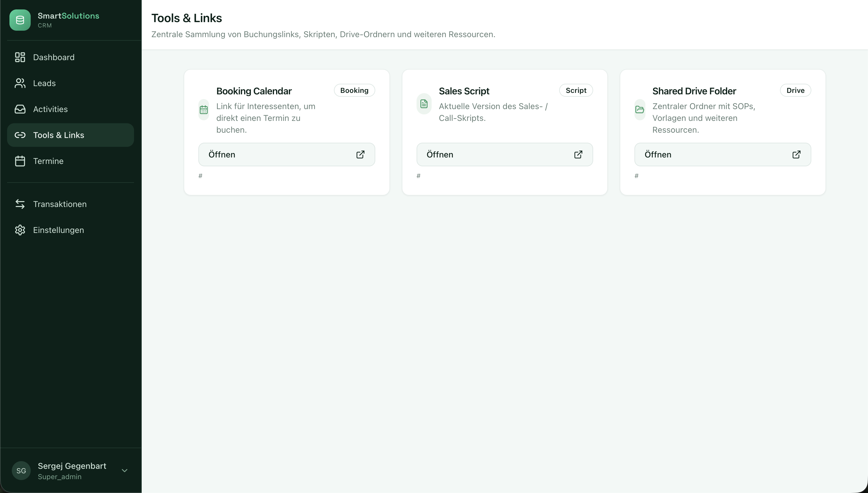868x493 pixels.
Task: Click the SG user avatar
Action: coord(21,471)
